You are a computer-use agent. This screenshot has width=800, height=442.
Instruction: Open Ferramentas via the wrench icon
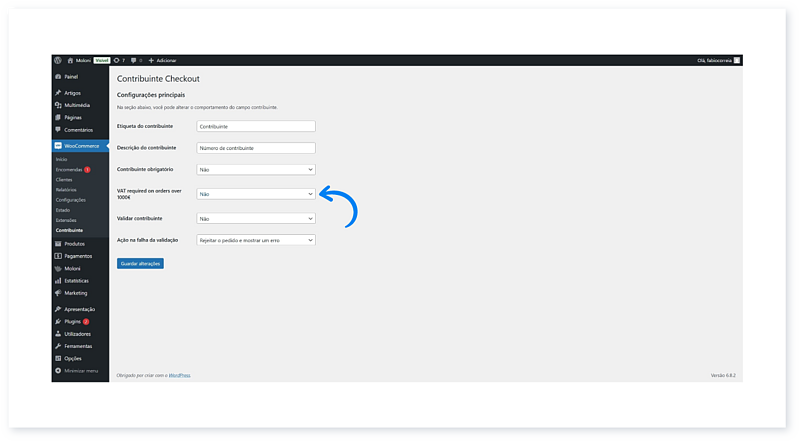point(58,346)
